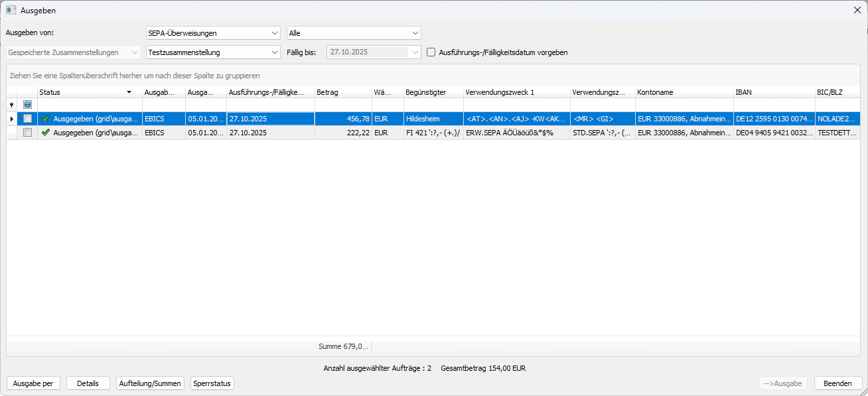This screenshot has height=396, width=868.
Task: Enable Ausführungs-/Fälligkeitsdatum vorgeben
Action: (x=431, y=52)
